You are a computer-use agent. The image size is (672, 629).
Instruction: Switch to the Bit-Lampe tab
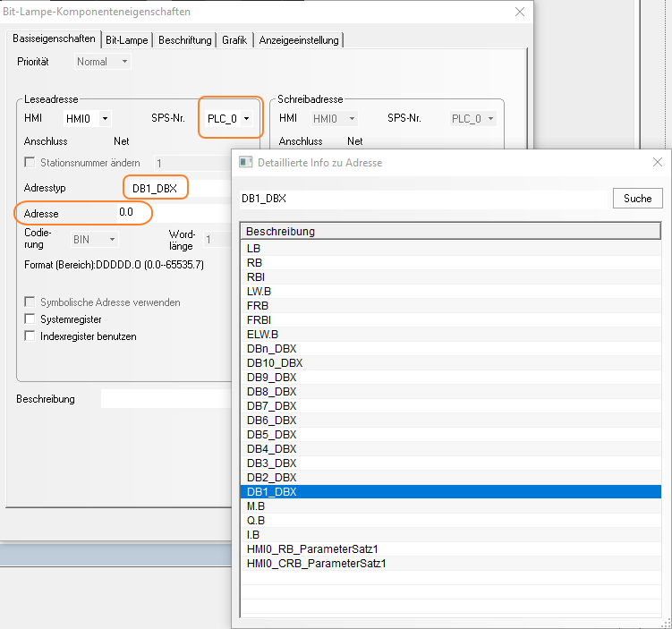(127, 40)
